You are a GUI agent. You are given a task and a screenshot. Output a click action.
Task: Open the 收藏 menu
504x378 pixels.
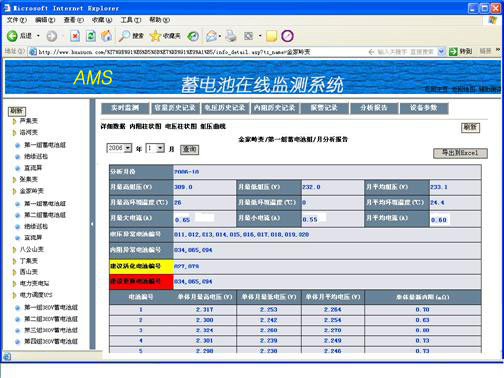coord(102,20)
